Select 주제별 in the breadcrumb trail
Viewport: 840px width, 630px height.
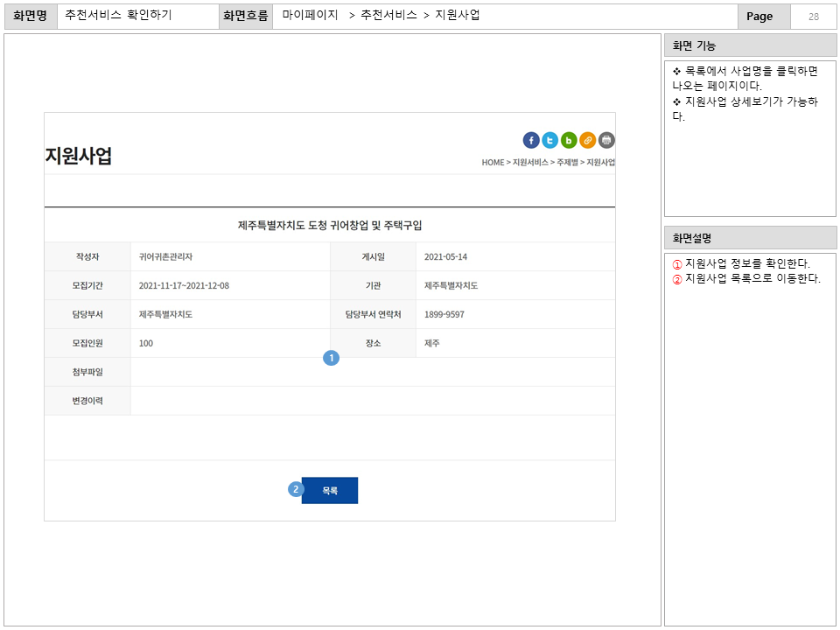[565, 162]
